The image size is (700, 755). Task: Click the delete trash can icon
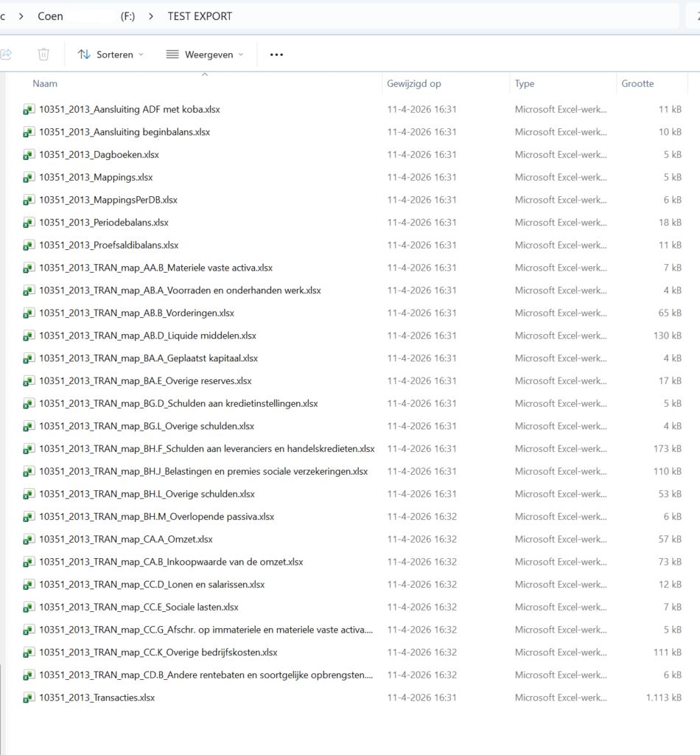click(x=43, y=55)
